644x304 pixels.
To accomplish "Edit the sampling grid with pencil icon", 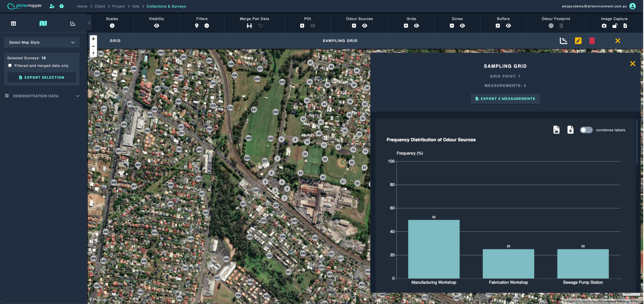I will 578,41.
